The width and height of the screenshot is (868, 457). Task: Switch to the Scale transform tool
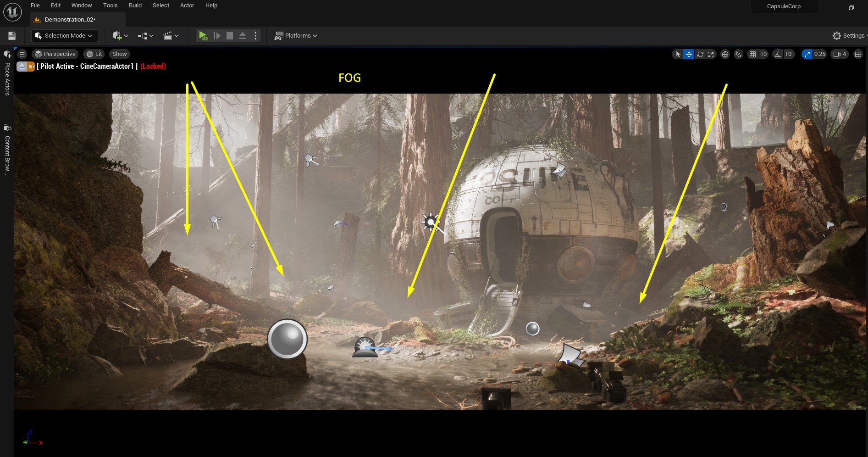[711, 54]
